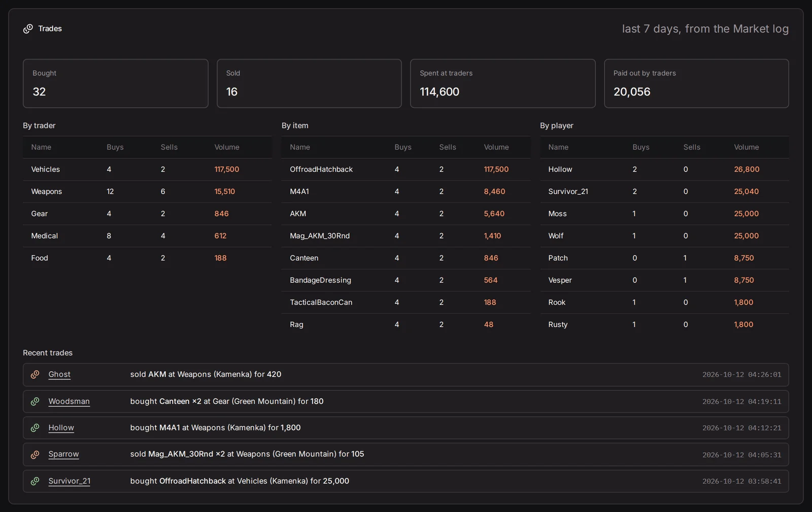This screenshot has width=812, height=512.
Task: Select the Weapons trader row
Action: 147,192
